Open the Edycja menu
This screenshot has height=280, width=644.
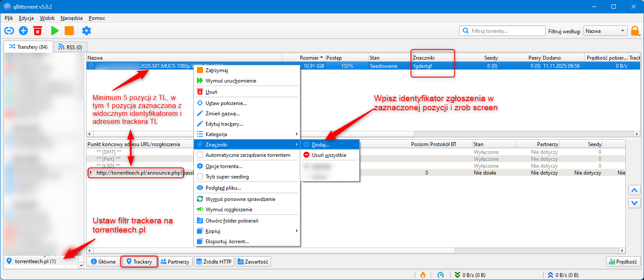tap(26, 18)
